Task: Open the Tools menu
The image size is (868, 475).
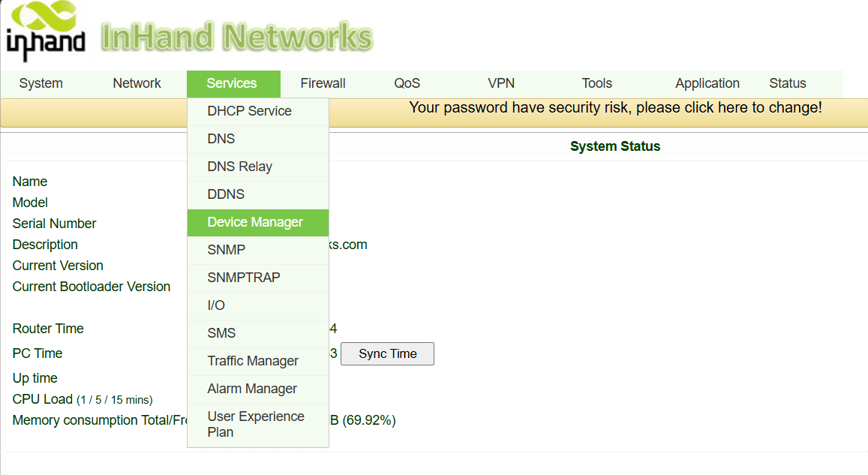Action: click(x=596, y=83)
